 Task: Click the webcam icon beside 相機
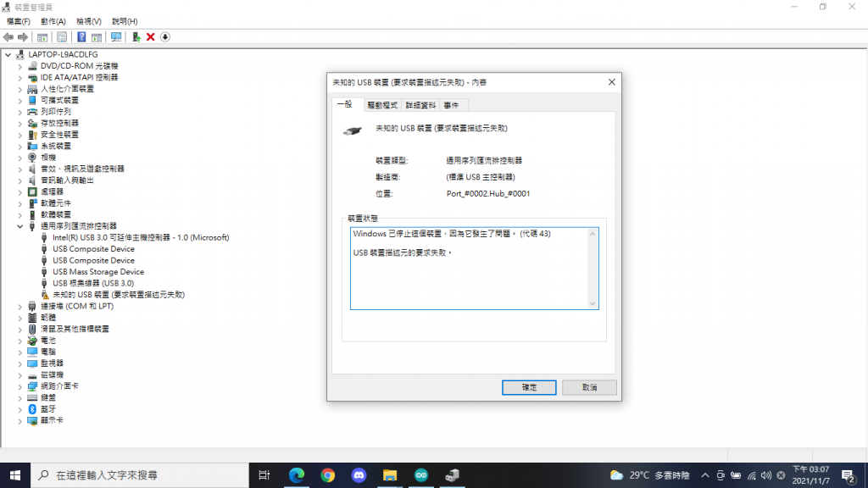pos(32,157)
